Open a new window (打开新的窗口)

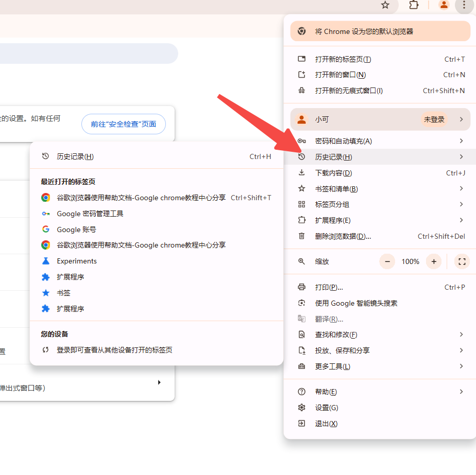(380, 75)
